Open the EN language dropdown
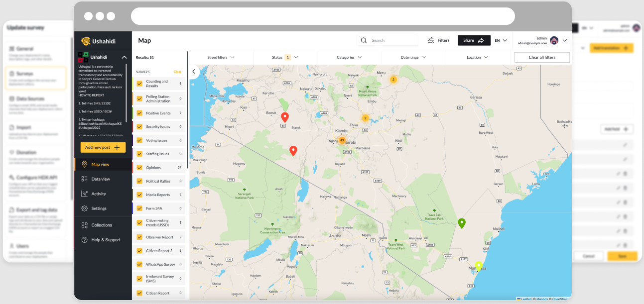 click(501, 40)
